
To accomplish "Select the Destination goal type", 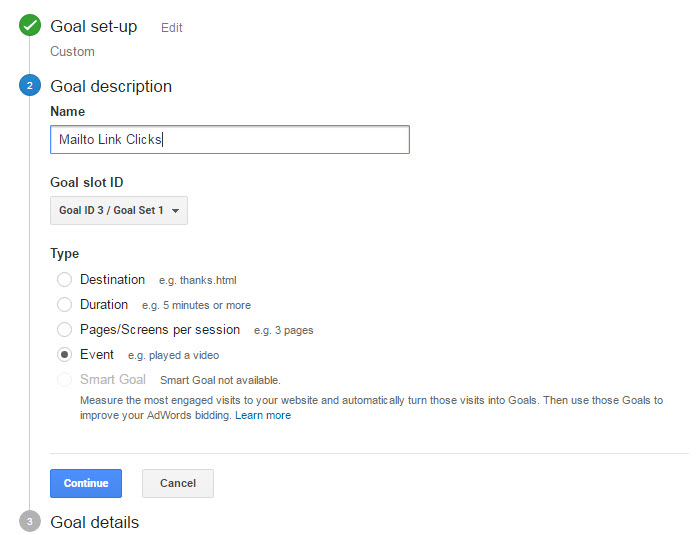I will [x=65, y=280].
